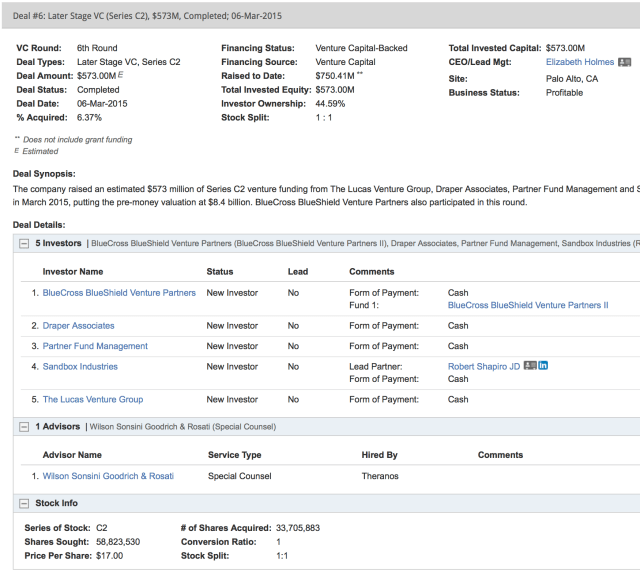This screenshot has height=577, width=640.
Task: Select the Sandbox Industries investor link
Action: click(80, 367)
